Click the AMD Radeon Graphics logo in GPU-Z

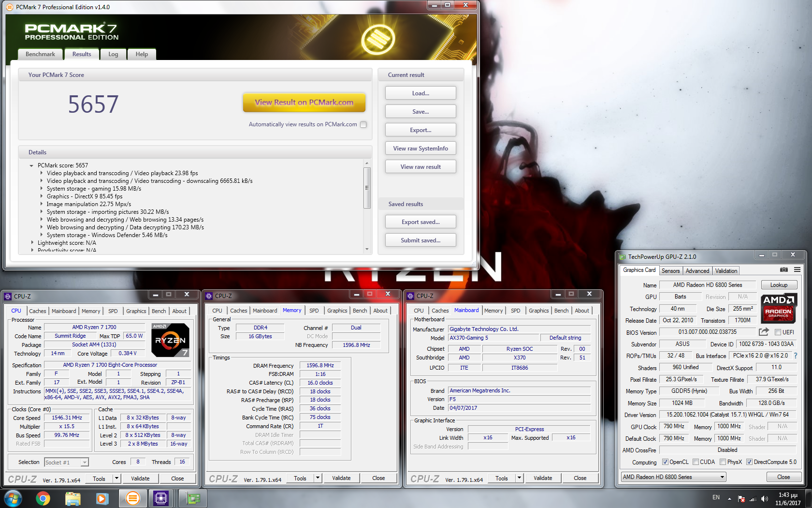(x=778, y=308)
